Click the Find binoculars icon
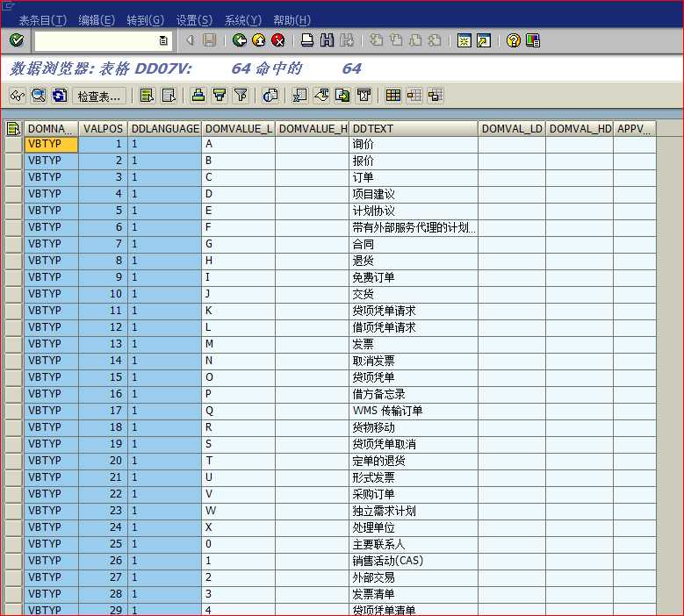 click(x=327, y=40)
